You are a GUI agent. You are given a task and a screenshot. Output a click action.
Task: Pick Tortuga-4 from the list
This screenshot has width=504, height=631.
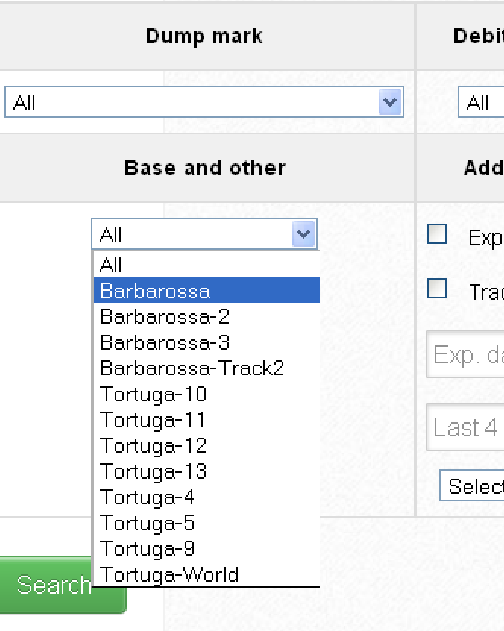207,497
